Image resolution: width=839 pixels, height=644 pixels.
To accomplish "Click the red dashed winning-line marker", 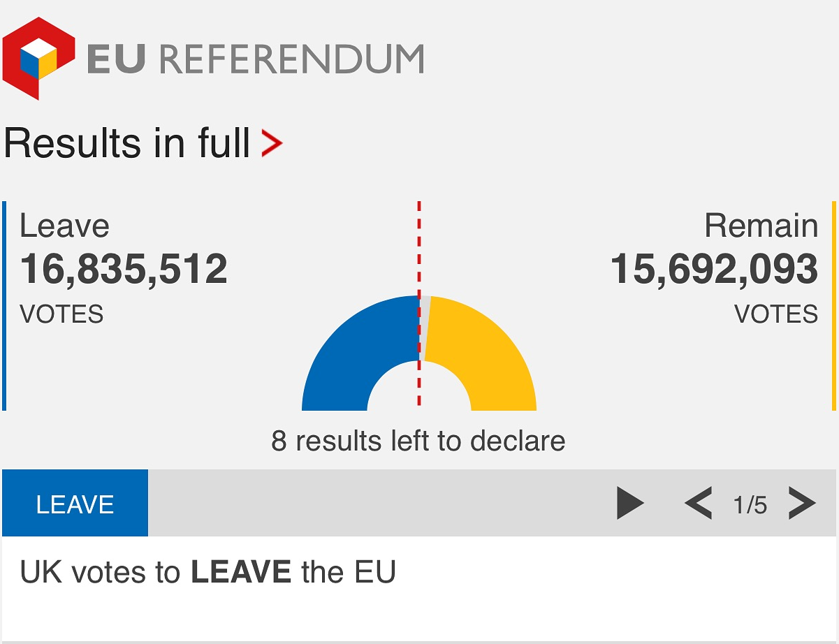I will click(x=419, y=244).
